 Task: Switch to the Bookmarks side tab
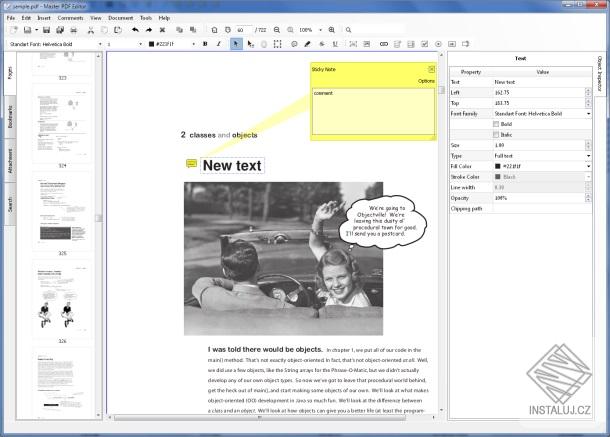pyautogui.click(x=10, y=117)
